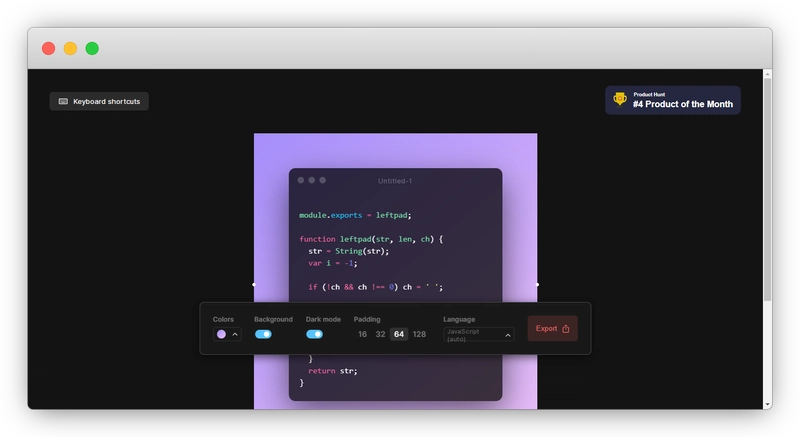Image resolution: width=800 pixels, height=437 pixels.
Task: Open Product Hunt Product of the Month badge
Action: 672,100
